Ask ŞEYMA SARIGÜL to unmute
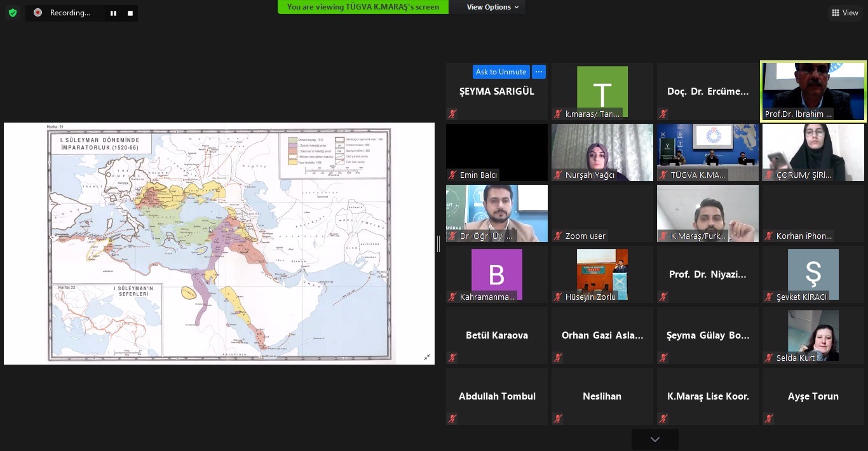The image size is (868, 451). point(501,72)
